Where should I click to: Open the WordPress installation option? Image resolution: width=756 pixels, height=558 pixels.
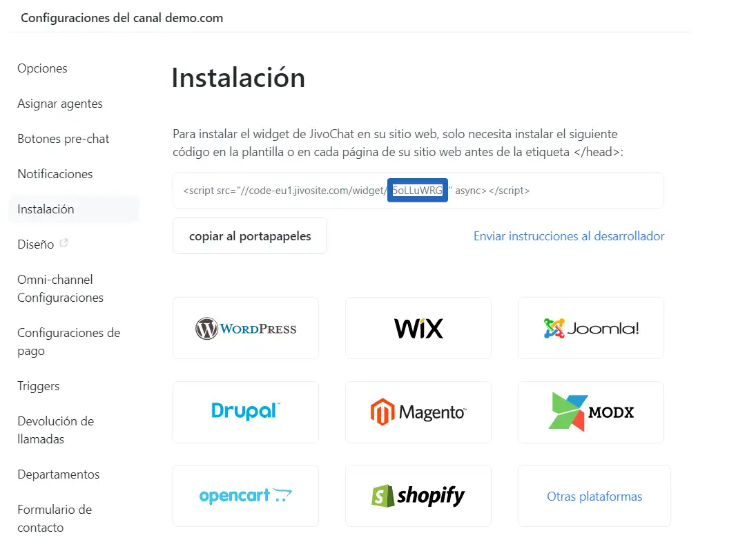point(246,328)
